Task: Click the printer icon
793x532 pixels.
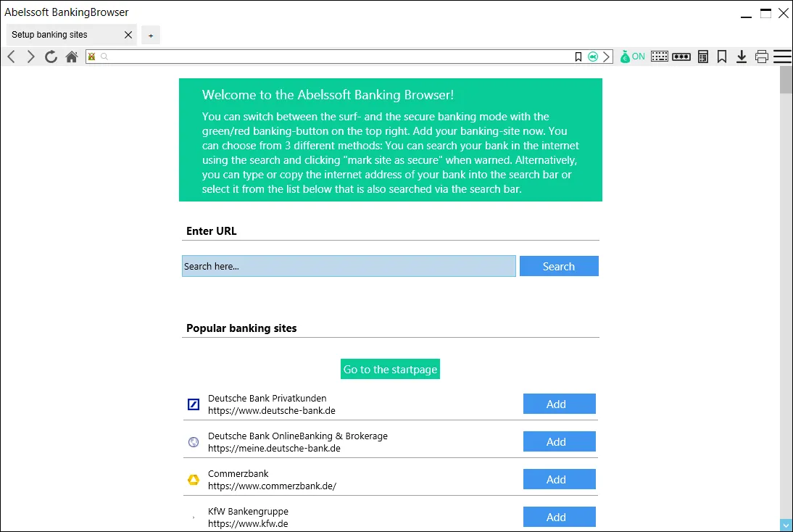Action: click(x=761, y=56)
